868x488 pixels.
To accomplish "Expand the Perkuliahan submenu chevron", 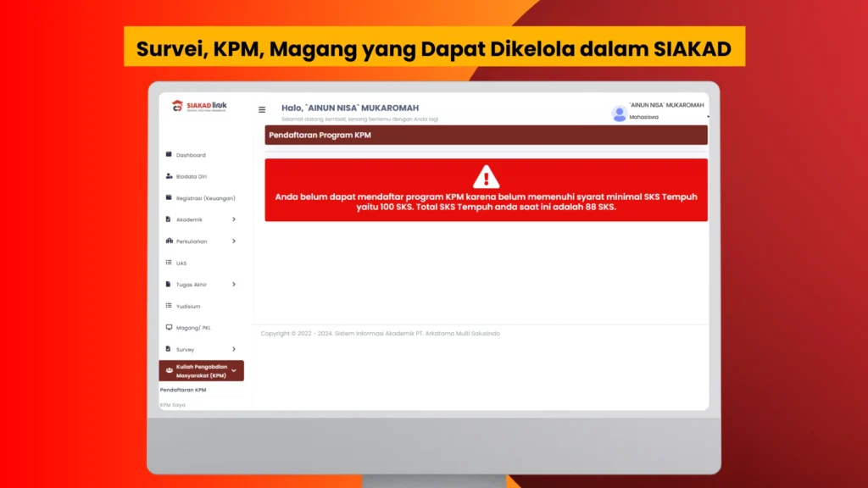I will 234,241.
